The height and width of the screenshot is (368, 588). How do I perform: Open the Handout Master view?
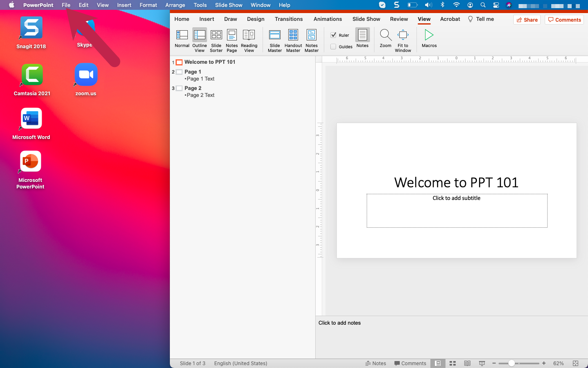[293, 39]
